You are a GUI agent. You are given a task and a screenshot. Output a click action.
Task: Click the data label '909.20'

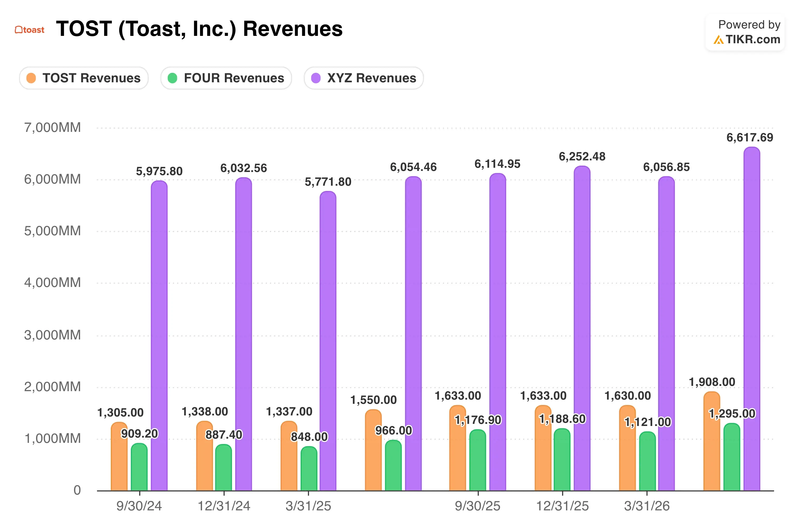(140, 434)
